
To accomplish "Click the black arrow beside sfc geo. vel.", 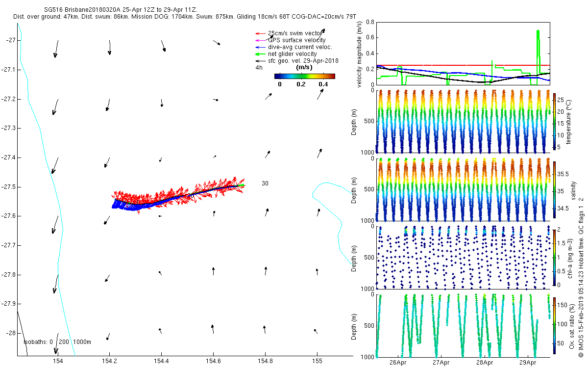I will click(x=260, y=61).
